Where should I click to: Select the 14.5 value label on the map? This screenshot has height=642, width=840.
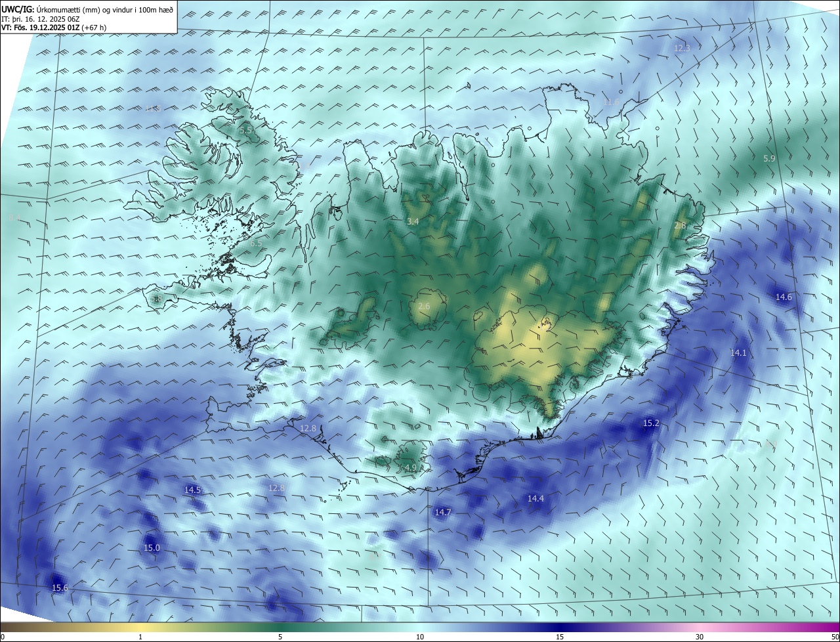(192, 490)
